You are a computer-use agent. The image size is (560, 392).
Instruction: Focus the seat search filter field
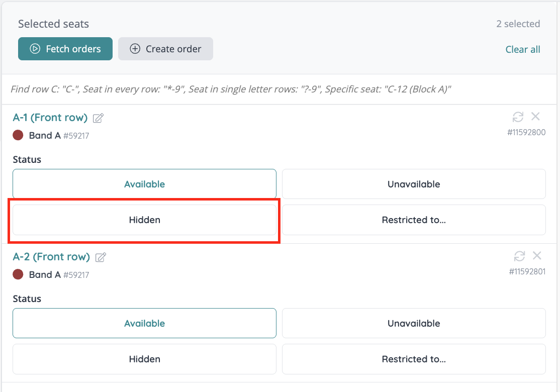(x=280, y=89)
